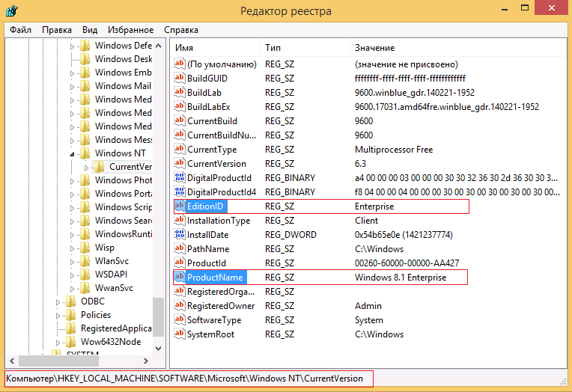Viewport: 572px width, 392px height.
Task: Click the InstallDate DWORD value icon
Action: pos(179,234)
